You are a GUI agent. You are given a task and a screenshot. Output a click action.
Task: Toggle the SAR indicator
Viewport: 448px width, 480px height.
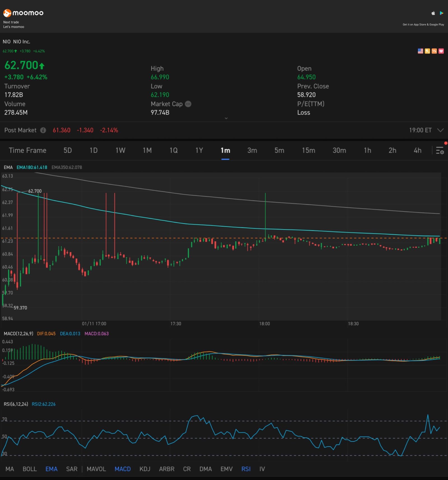click(72, 469)
